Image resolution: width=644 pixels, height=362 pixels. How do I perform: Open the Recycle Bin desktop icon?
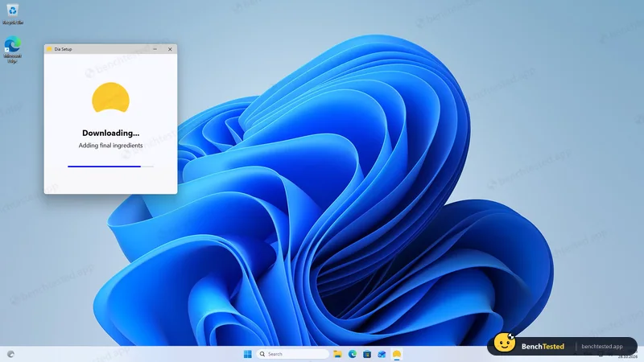click(13, 14)
